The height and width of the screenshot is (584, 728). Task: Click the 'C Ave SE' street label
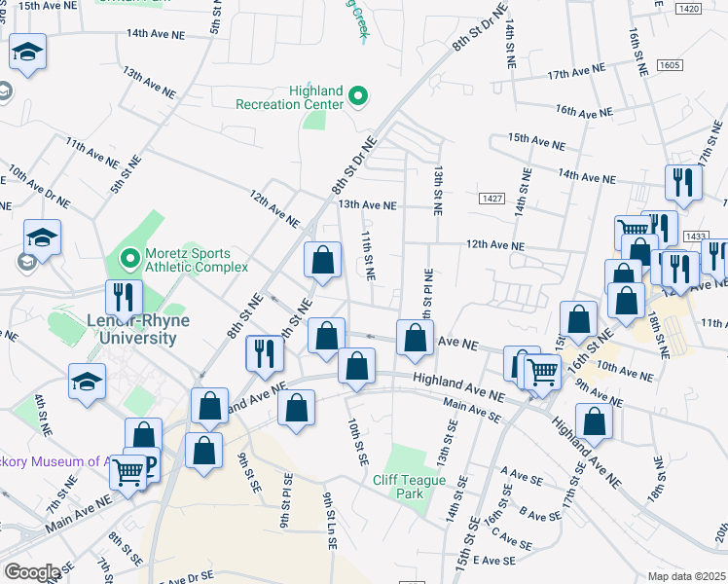[512, 539]
